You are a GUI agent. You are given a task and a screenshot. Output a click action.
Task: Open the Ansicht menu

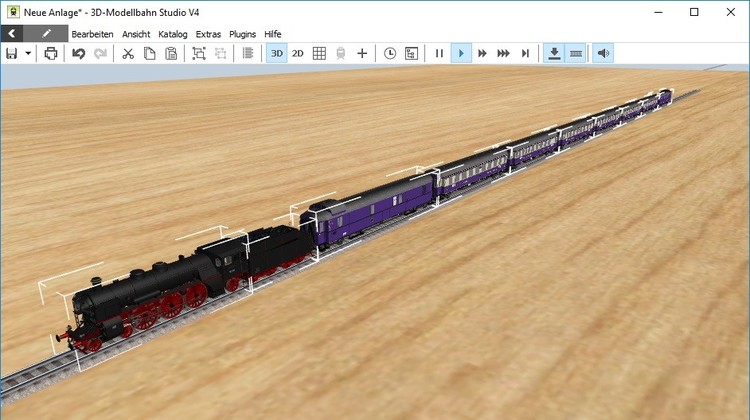click(136, 34)
